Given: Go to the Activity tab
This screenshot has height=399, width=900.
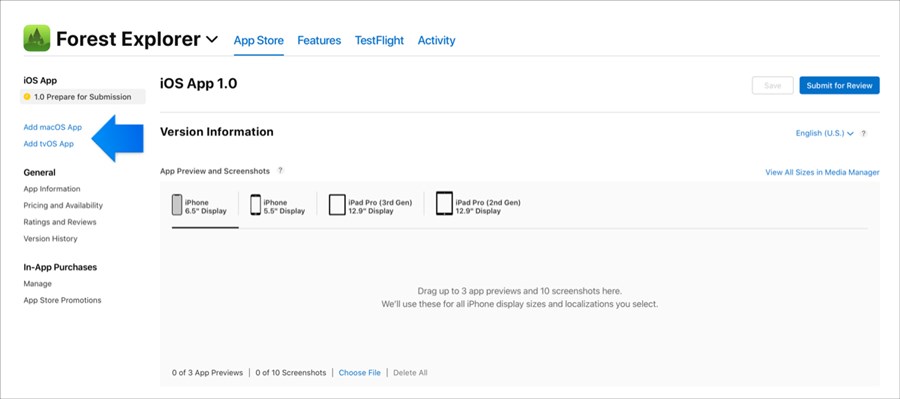Looking at the screenshot, I should (x=436, y=40).
